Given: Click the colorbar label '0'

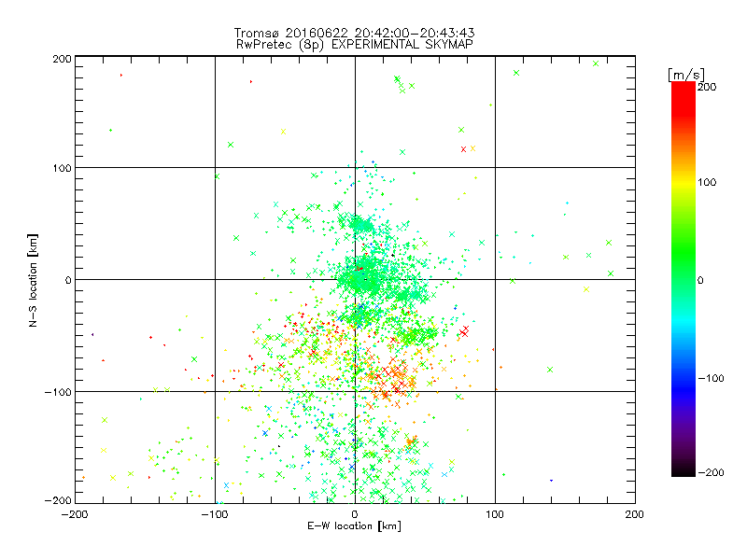Looking at the screenshot, I should click(x=700, y=280).
